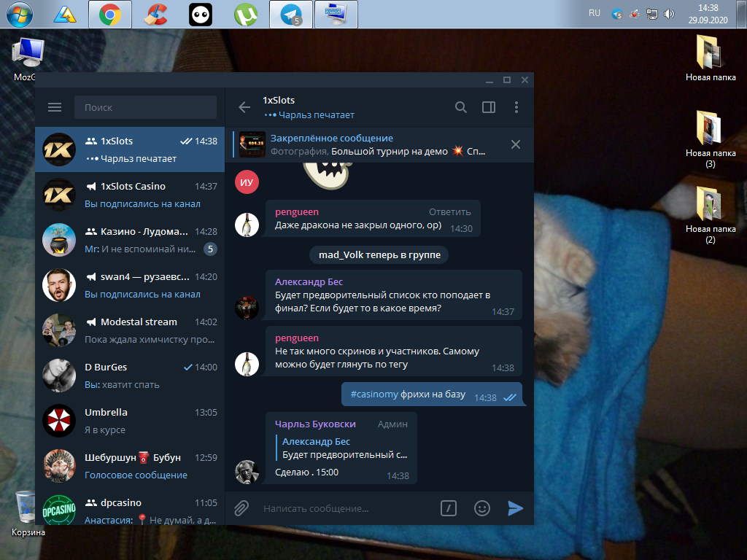Viewport: 747px width, 560px height.
Task: Open the keyboard-monitor app in taskbar
Action: (x=336, y=15)
